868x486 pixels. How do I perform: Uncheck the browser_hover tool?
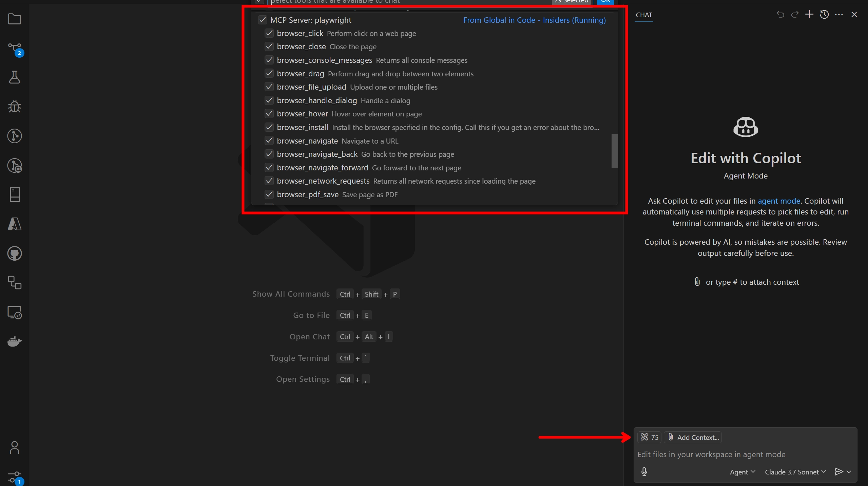[x=269, y=114]
